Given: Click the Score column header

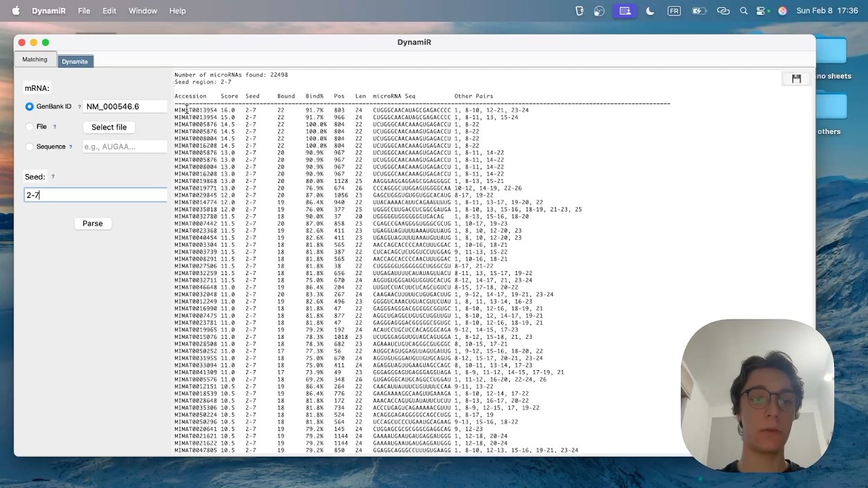Looking at the screenshot, I should coord(229,96).
